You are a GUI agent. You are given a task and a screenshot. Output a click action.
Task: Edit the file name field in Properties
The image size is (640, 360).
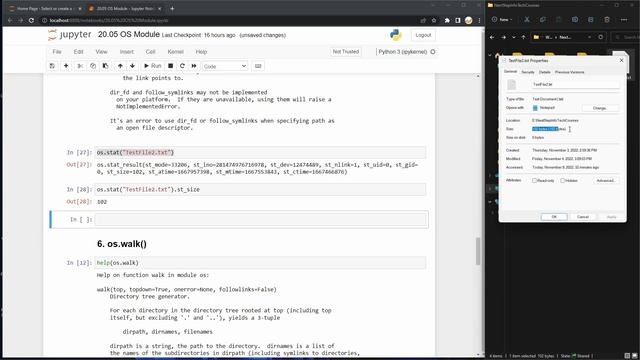tap(575, 84)
